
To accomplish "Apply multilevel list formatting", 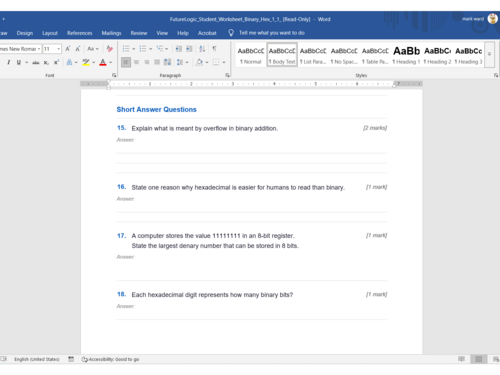I will [x=160, y=49].
